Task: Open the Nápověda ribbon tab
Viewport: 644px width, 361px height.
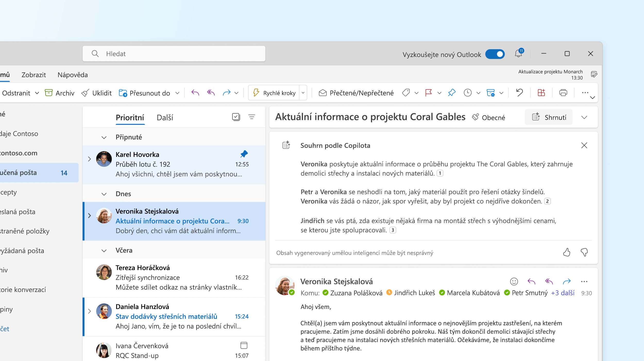Action: point(73,75)
